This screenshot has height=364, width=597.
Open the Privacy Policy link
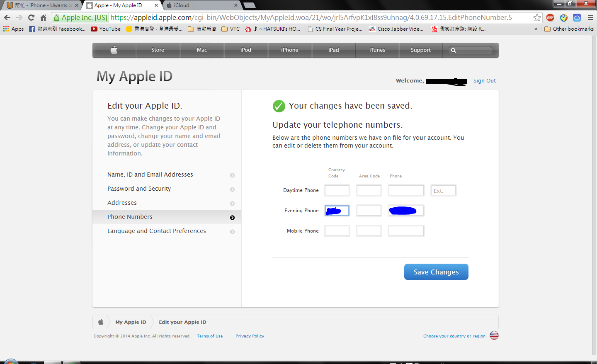click(250, 336)
